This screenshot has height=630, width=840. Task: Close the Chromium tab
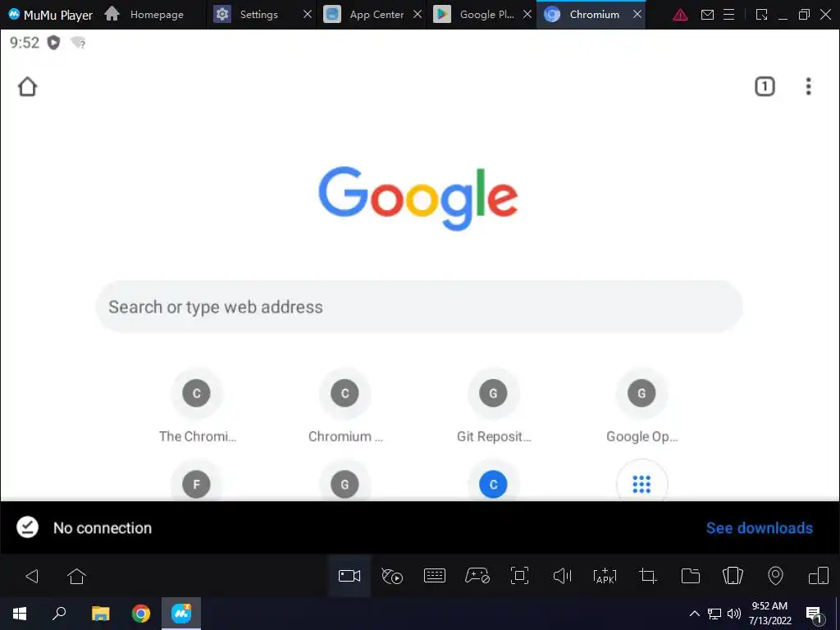pyautogui.click(x=637, y=15)
